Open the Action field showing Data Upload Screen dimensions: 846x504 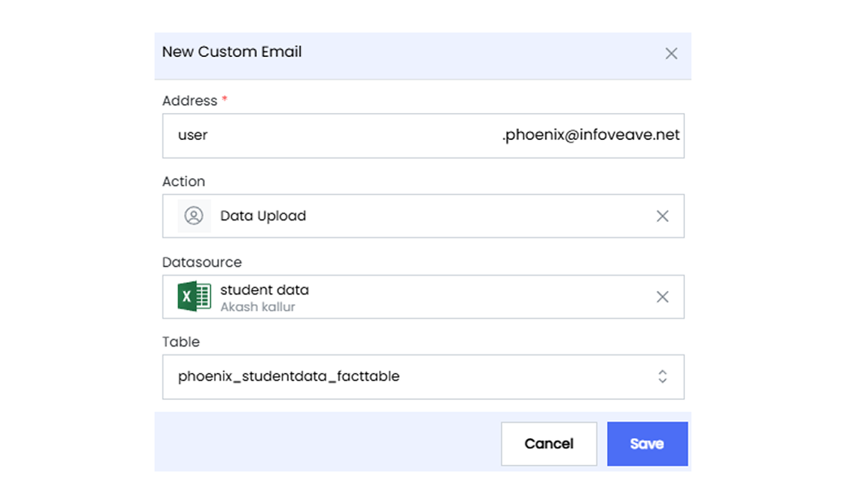(x=423, y=216)
